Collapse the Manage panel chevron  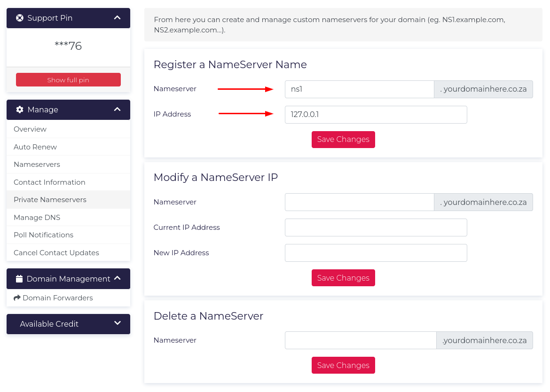click(x=118, y=110)
